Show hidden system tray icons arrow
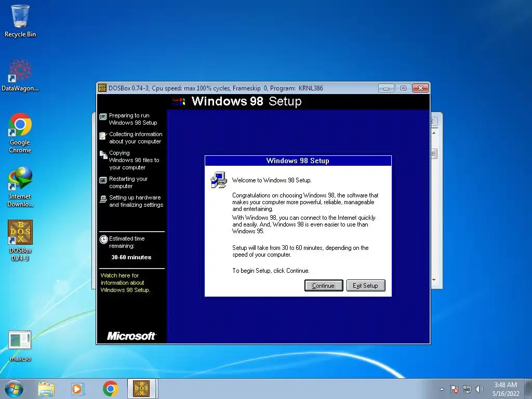Viewport: 532px width, 399px height. click(442, 389)
